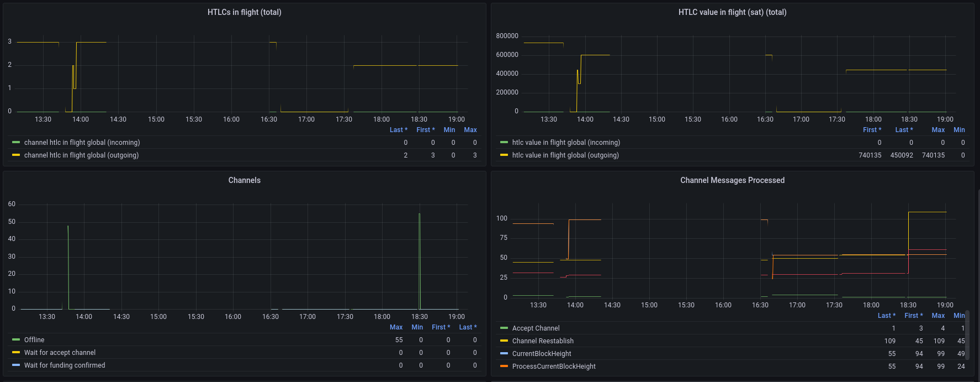Toggle channel htlc in flight global (incoming) series
The width and height of the screenshot is (980, 382).
(x=82, y=143)
